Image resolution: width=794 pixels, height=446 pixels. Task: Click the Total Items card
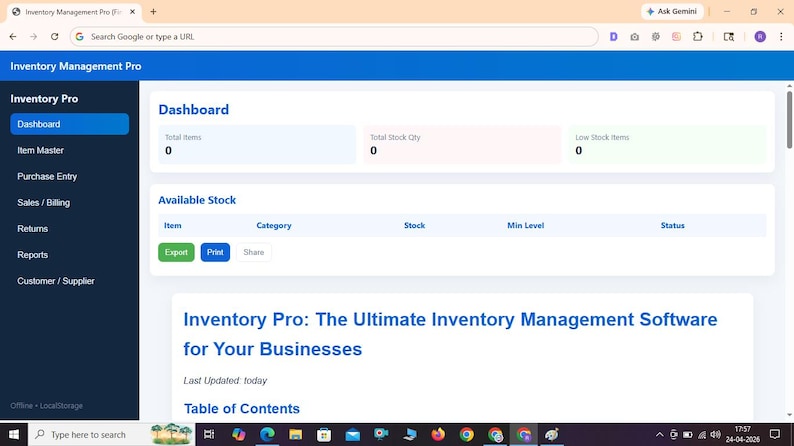click(x=257, y=144)
